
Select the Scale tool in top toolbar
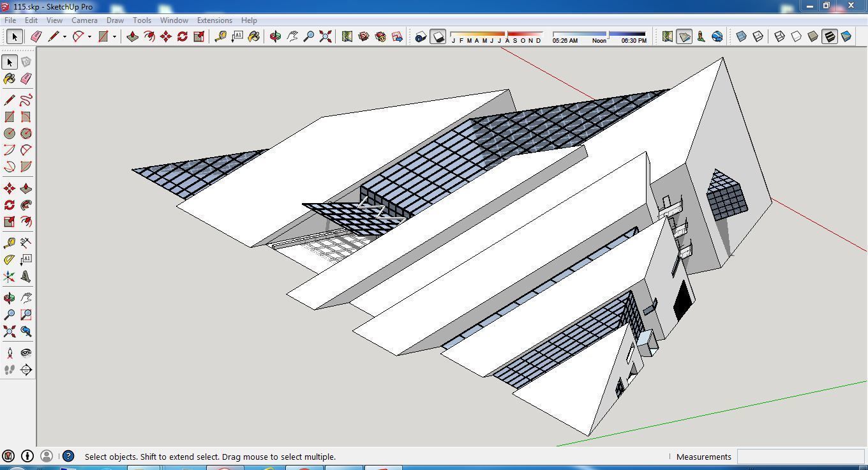(x=198, y=36)
